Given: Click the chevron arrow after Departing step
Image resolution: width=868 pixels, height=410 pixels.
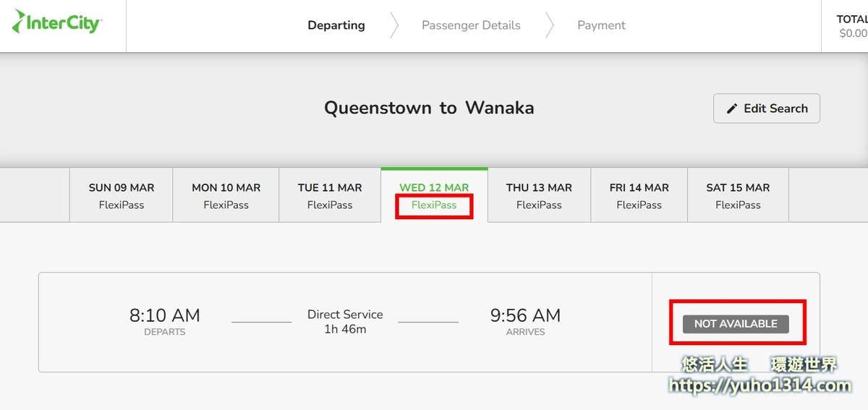Looking at the screenshot, I should (x=393, y=25).
